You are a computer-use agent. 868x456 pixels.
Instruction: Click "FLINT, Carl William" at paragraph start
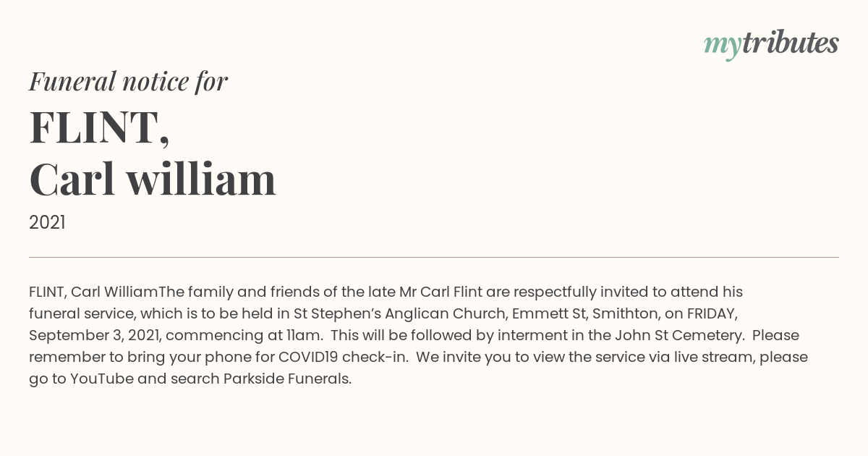(93, 292)
